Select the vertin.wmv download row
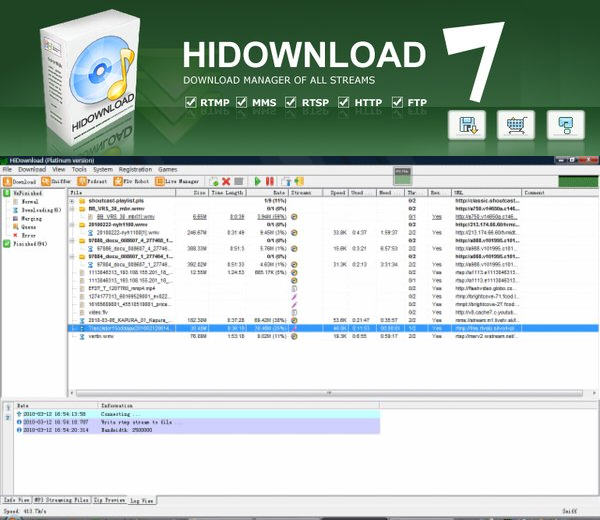 [333, 336]
